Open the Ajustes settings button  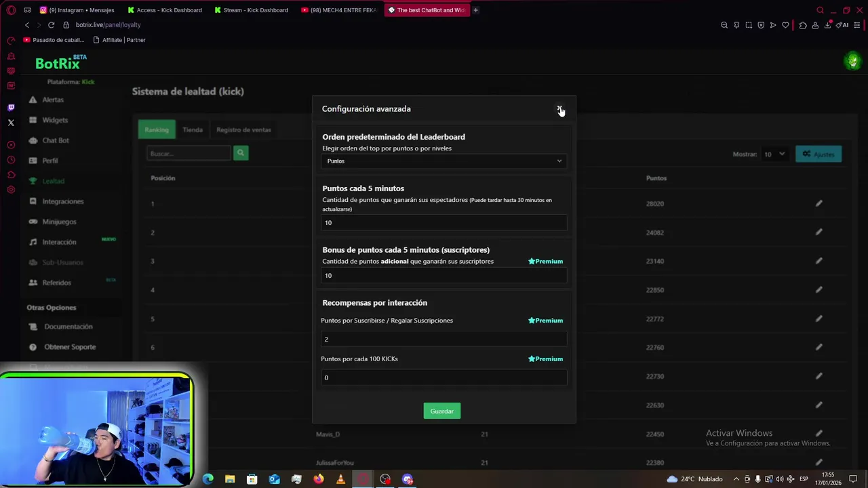[x=818, y=154]
